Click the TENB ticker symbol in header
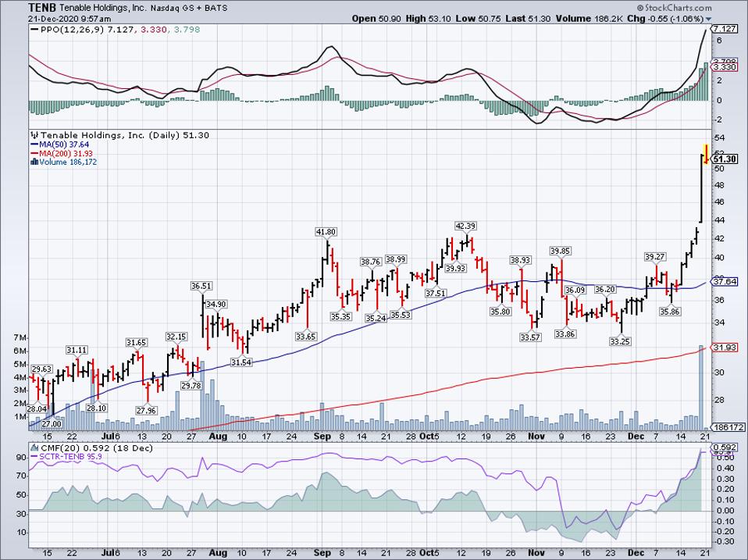 43,8
